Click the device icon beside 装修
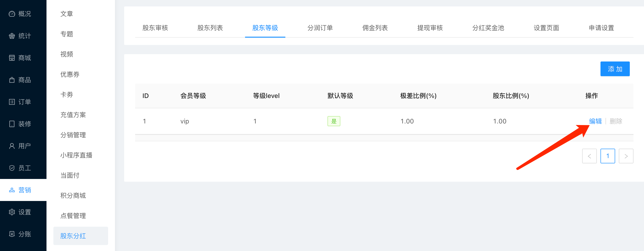 [x=12, y=124]
